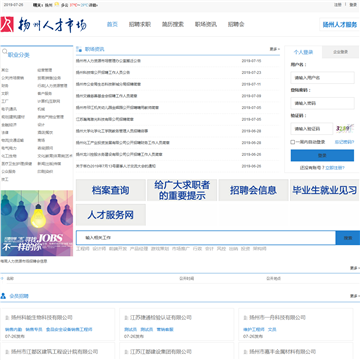This screenshot has height=360, width=360.
Task: Select the 产品经理 search keyword
Action: pos(139,249)
